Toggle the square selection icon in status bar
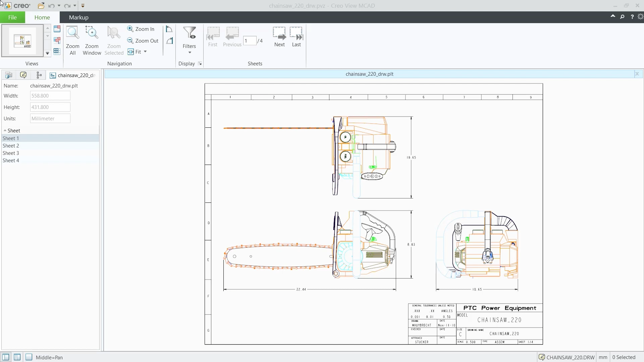 click(x=29, y=357)
